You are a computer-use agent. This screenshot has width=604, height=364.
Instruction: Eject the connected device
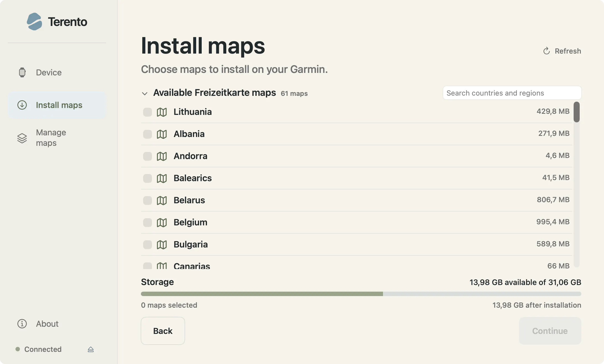tap(91, 349)
